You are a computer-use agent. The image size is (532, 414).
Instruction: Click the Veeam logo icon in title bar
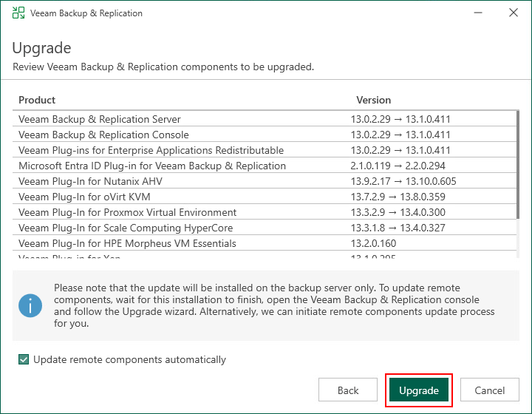click(x=18, y=13)
